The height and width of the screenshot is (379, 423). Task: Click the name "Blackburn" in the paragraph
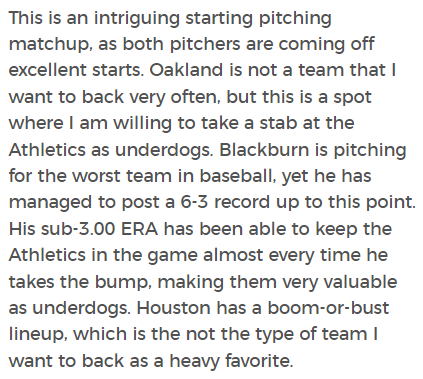pos(264,150)
